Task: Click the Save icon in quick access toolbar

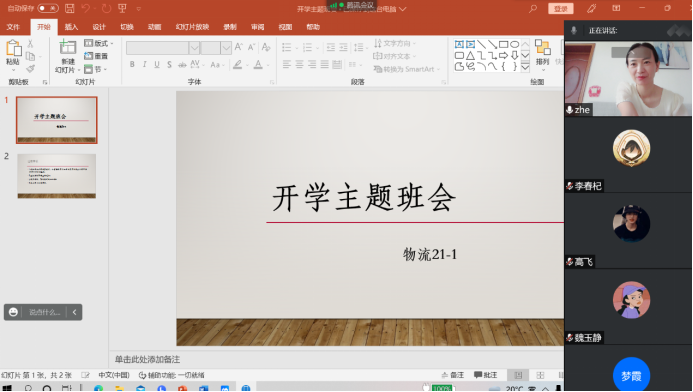Action: (69, 8)
